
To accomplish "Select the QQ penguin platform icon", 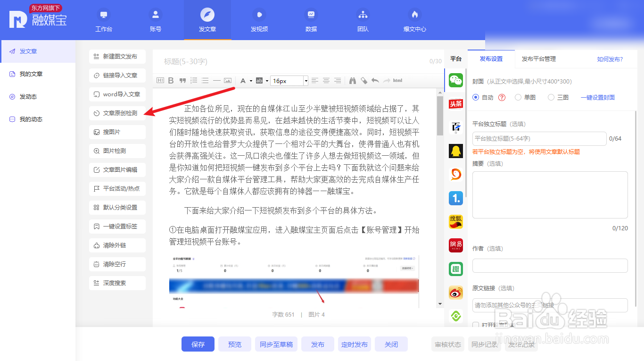I will (456, 151).
